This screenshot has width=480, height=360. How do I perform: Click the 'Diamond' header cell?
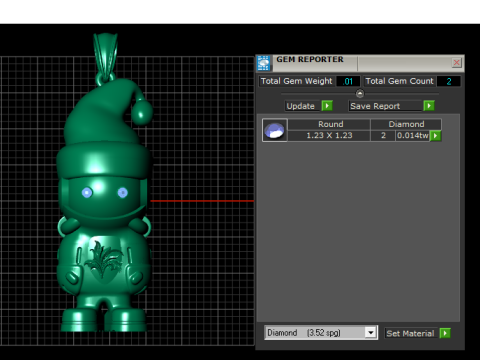406,124
